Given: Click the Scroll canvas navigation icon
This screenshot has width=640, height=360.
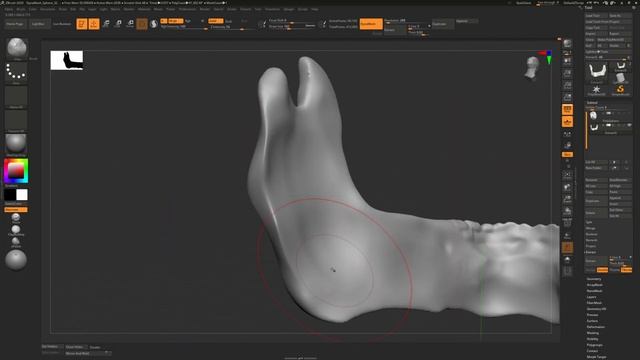Looking at the screenshot, I should [567, 61].
